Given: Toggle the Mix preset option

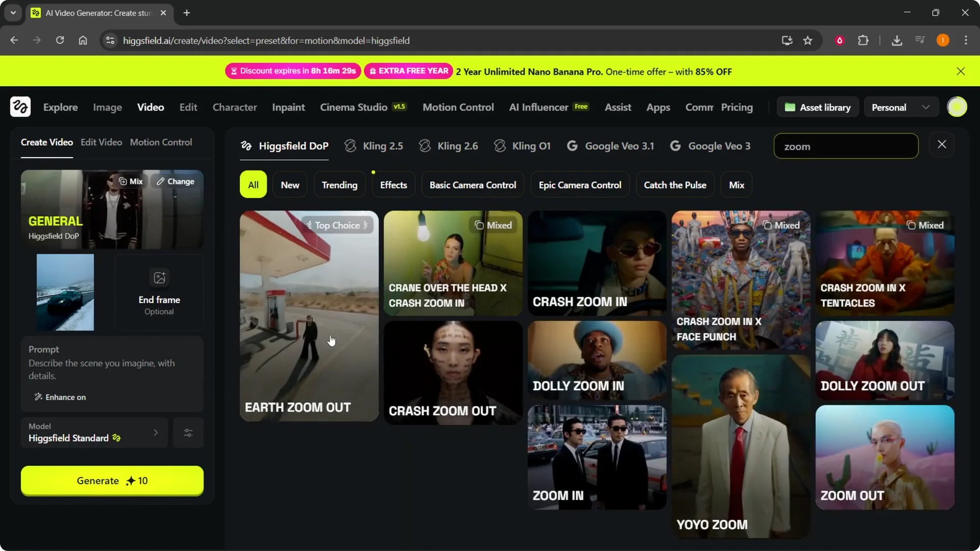Looking at the screenshot, I should pyautogui.click(x=131, y=182).
